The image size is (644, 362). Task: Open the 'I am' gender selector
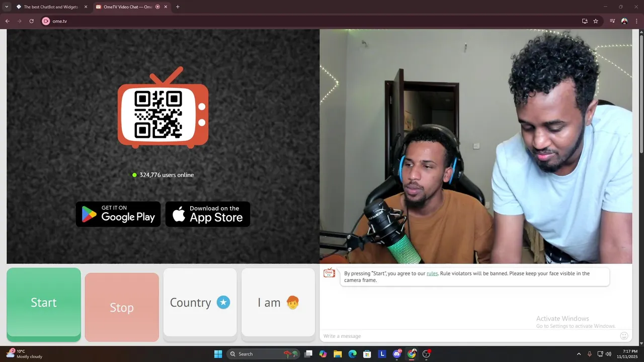click(x=278, y=302)
